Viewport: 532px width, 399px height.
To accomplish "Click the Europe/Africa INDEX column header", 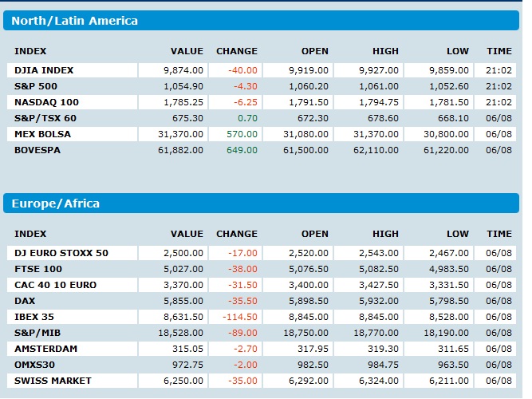I will (x=30, y=234).
